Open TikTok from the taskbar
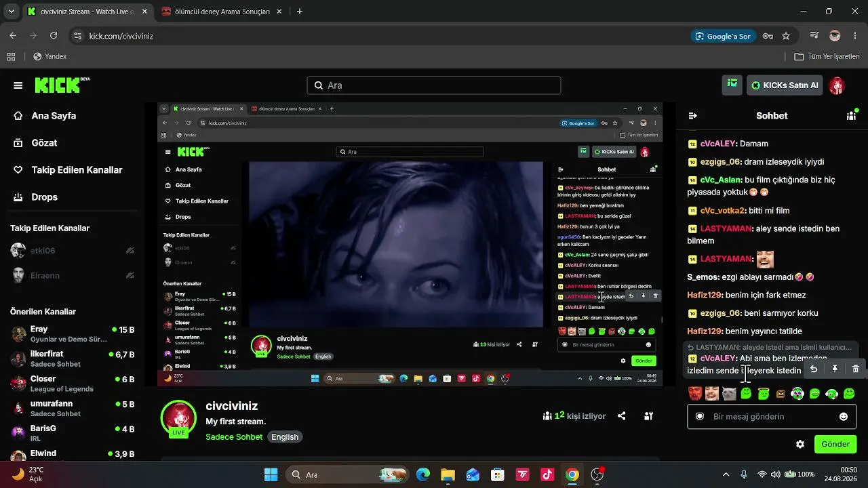The height and width of the screenshot is (488, 868). click(547, 474)
